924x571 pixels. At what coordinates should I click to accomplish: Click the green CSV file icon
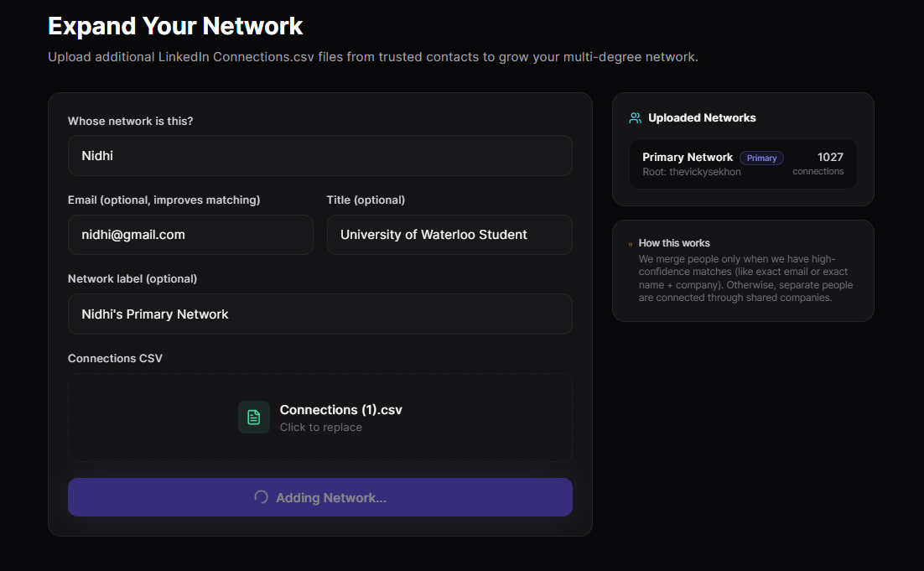254,417
